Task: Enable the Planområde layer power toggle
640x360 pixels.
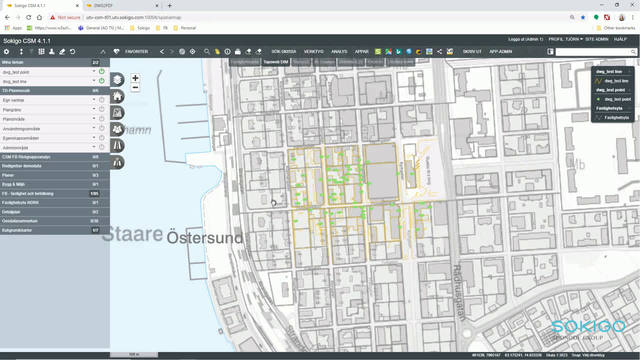Action: click(102, 119)
